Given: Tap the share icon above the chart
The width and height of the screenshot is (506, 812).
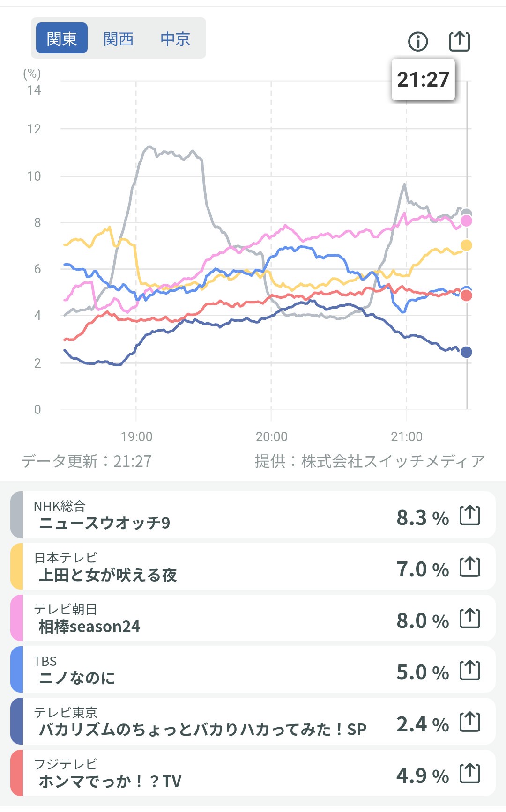Looking at the screenshot, I should tap(459, 41).
